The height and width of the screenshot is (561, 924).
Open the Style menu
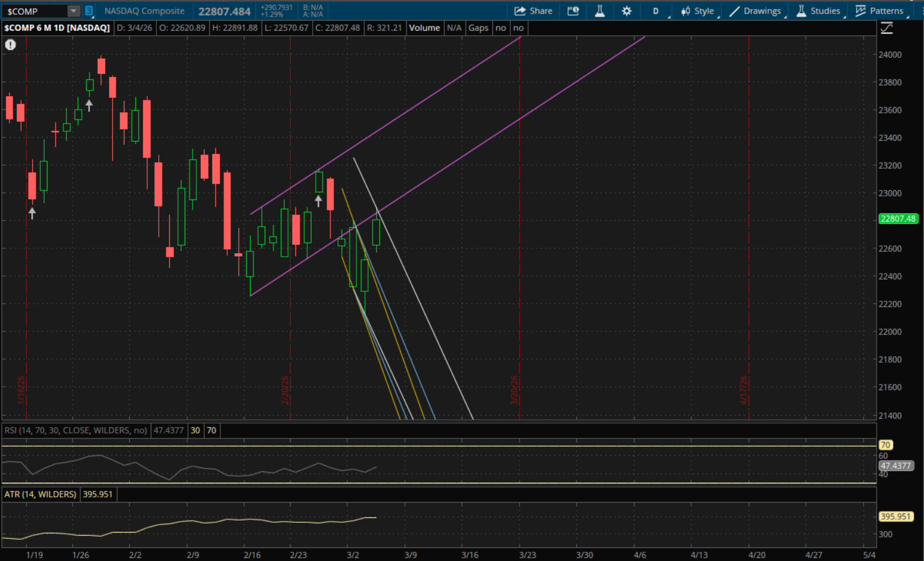click(x=697, y=11)
